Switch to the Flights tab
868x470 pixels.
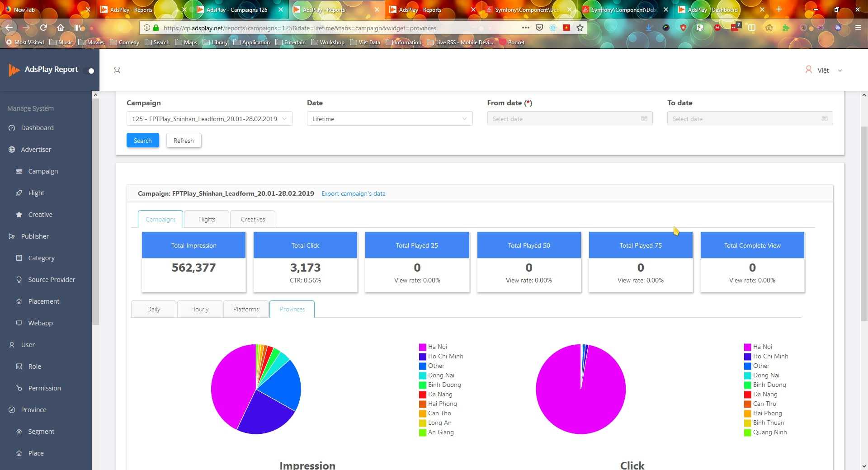pyautogui.click(x=207, y=219)
